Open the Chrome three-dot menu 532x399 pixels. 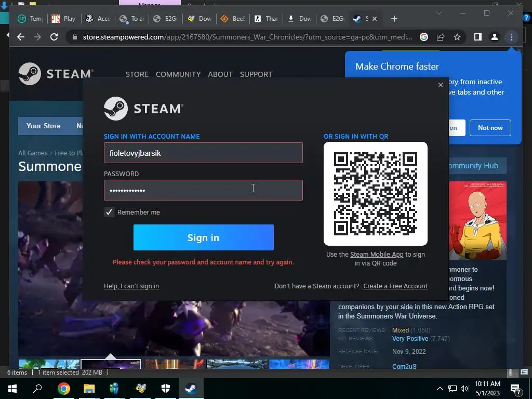click(x=511, y=37)
